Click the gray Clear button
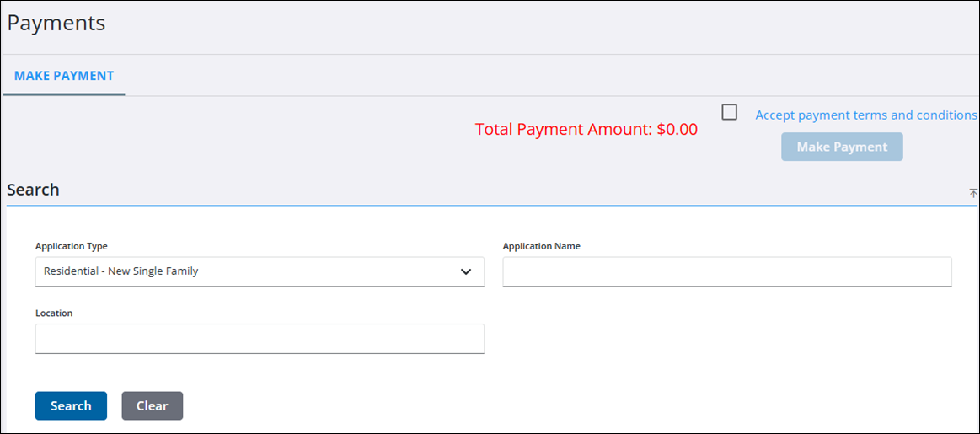Viewport: 980px width, 434px height. click(x=152, y=405)
